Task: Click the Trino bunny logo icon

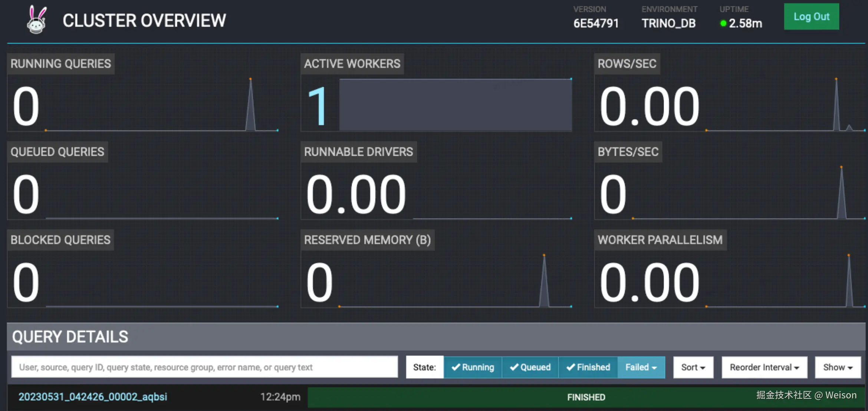Action: [x=37, y=20]
